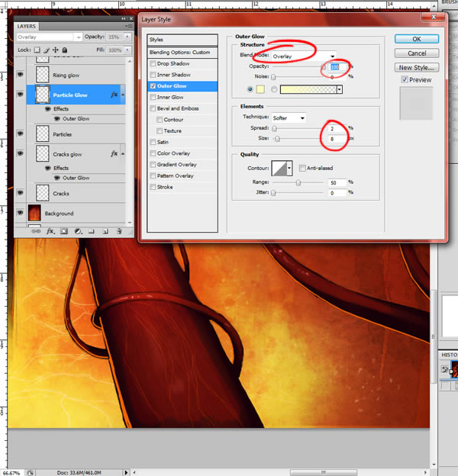Collapse Cracks glow layer effects arrow
The height and width of the screenshot is (476, 458).
point(123,154)
